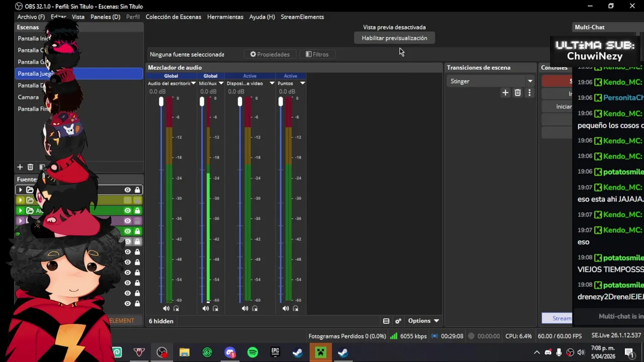Open the mixer Options dropdown
The width and height of the screenshot is (644, 362).
tap(424, 321)
